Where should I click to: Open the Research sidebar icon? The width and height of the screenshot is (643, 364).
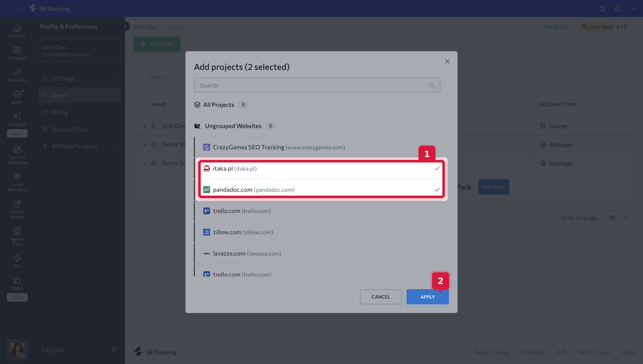17,53
